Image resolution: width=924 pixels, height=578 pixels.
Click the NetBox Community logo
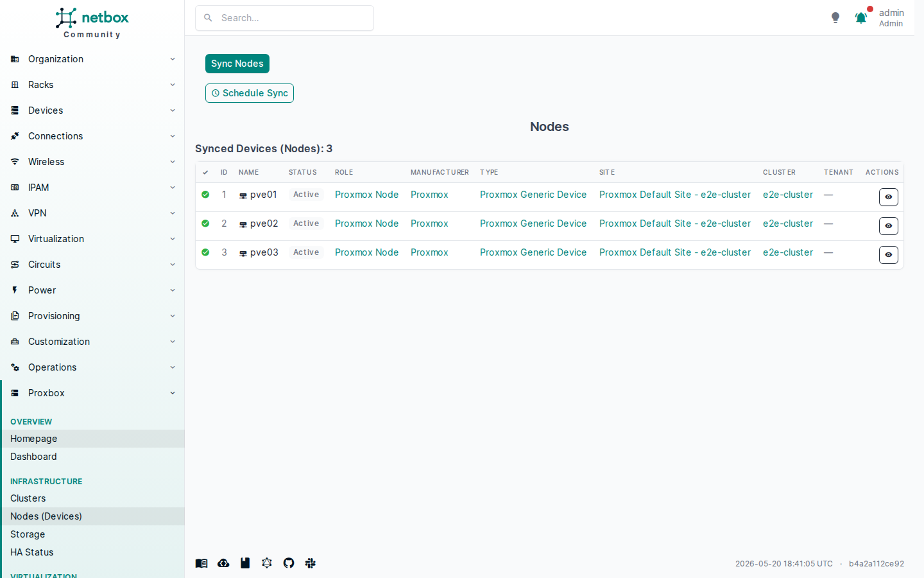click(92, 23)
